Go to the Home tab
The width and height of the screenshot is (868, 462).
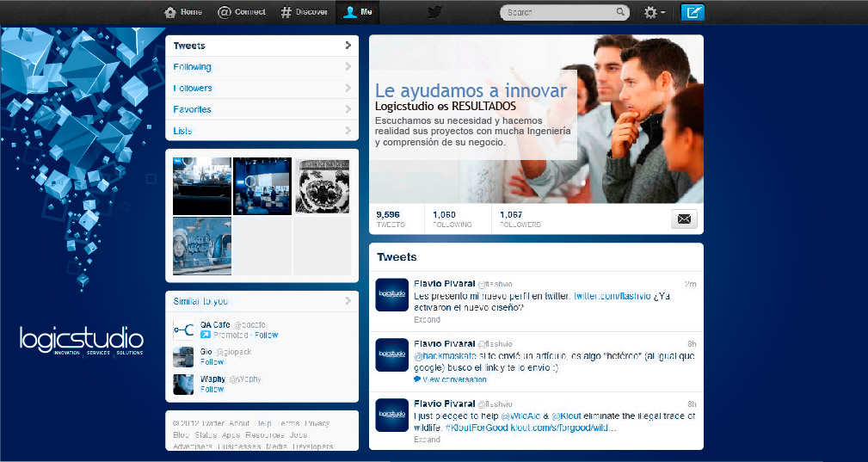click(183, 12)
